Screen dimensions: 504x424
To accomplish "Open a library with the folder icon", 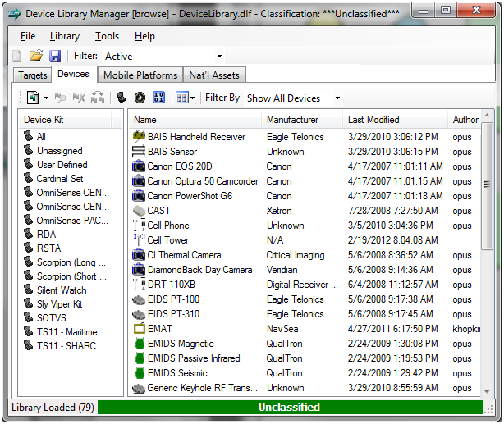I will point(36,56).
